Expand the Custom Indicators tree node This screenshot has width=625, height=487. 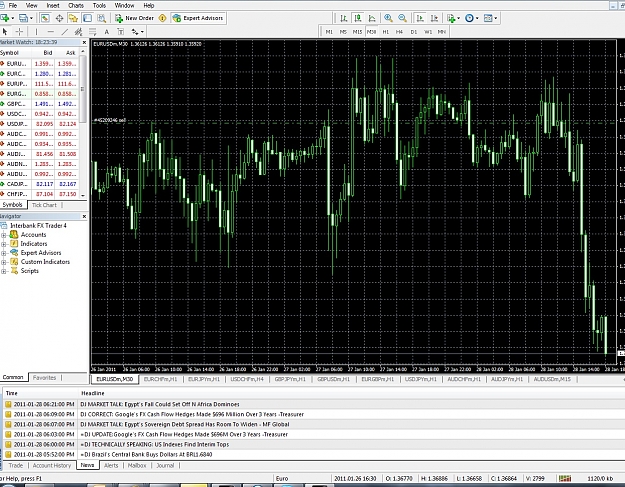[4, 262]
